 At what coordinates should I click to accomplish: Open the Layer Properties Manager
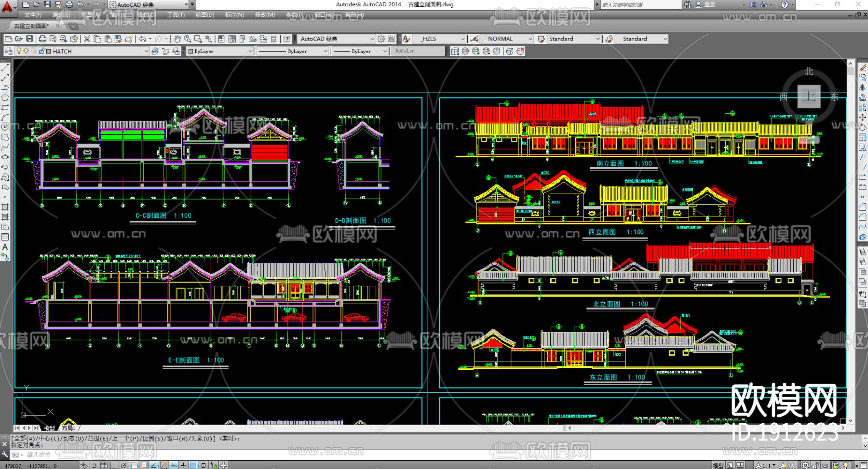pyautogui.click(x=8, y=51)
